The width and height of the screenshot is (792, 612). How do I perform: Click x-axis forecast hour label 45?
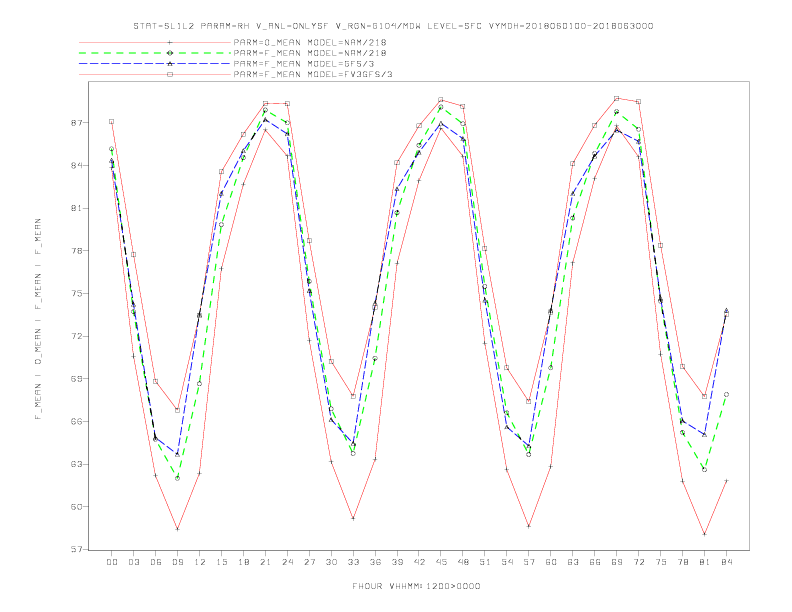pos(441,562)
